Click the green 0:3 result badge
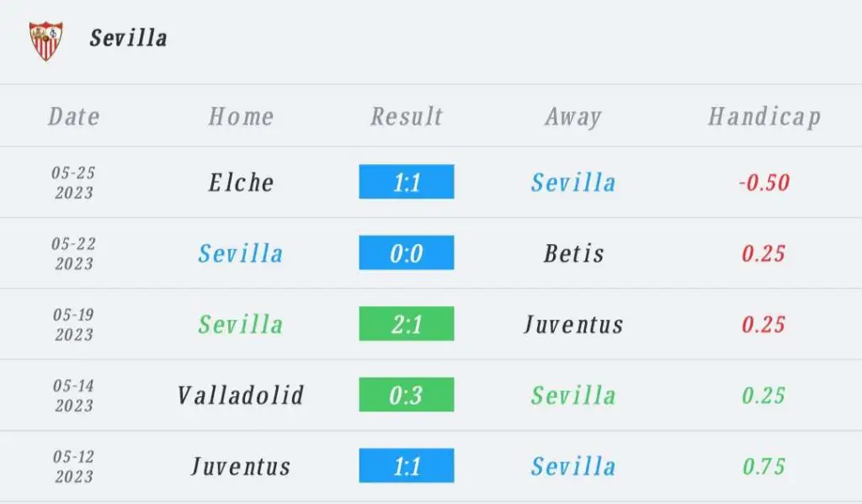This screenshot has width=862, height=504. coord(407,395)
